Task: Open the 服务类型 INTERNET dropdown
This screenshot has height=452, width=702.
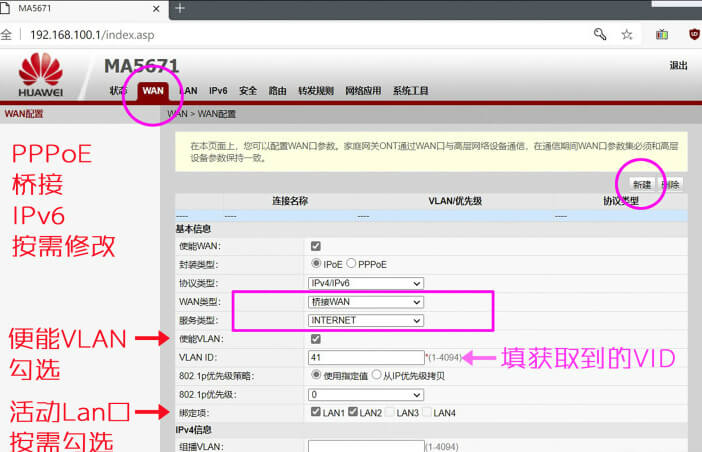Action: tap(366, 320)
